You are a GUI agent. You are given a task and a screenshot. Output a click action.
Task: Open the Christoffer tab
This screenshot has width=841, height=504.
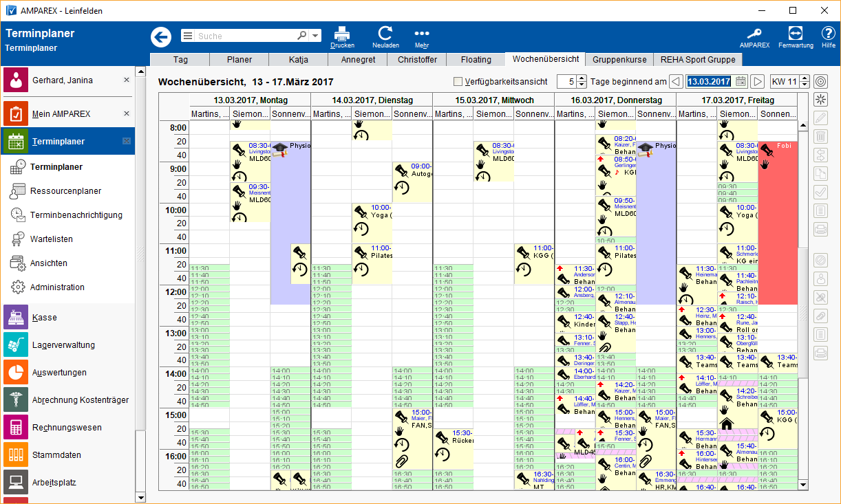pos(418,60)
